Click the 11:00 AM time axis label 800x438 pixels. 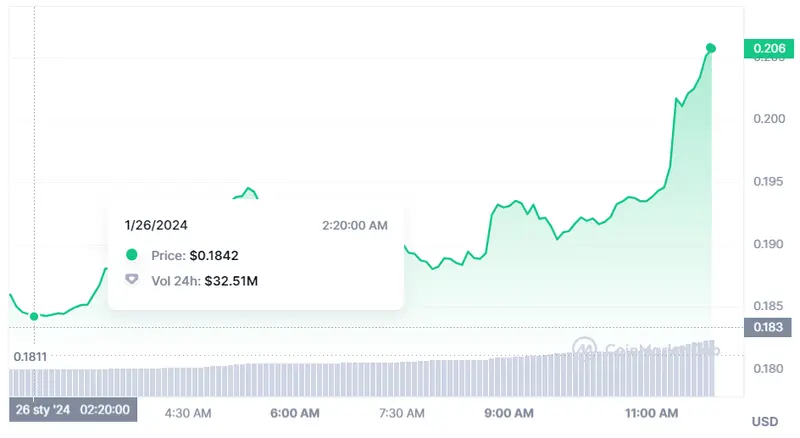coord(651,413)
